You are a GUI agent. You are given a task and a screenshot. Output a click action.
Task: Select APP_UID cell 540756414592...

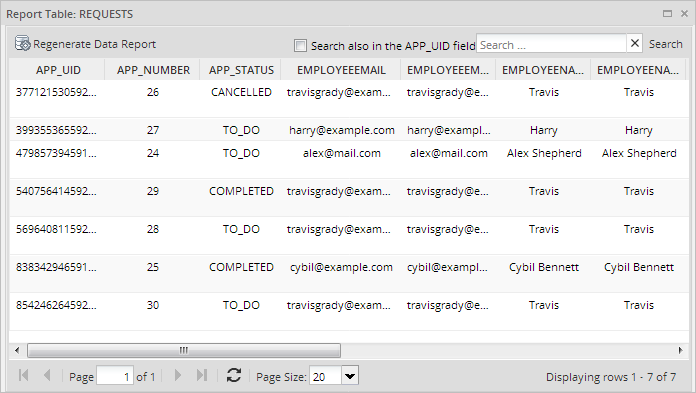click(x=56, y=191)
